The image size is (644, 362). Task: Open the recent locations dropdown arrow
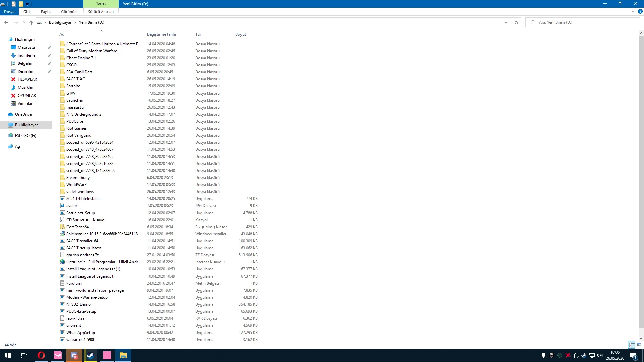pyautogui.click(x=24, y=22)
